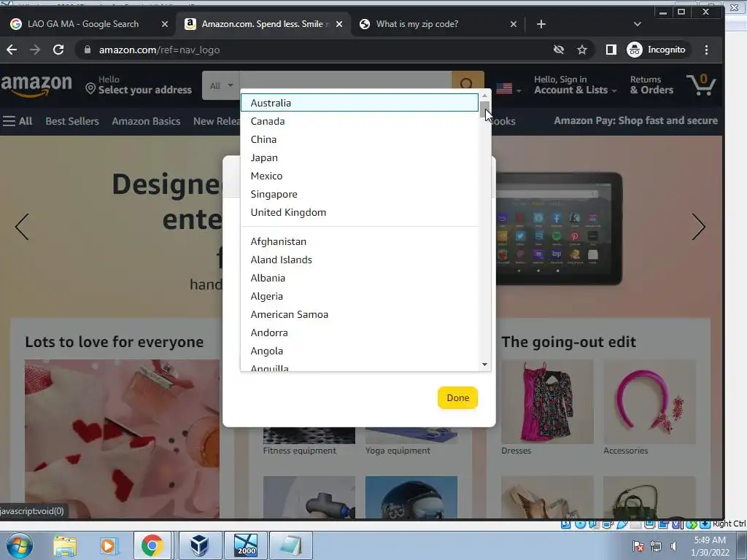Open the hamburger All menu
The width and height of the screenshot is (747, 560).
(18, 121)
